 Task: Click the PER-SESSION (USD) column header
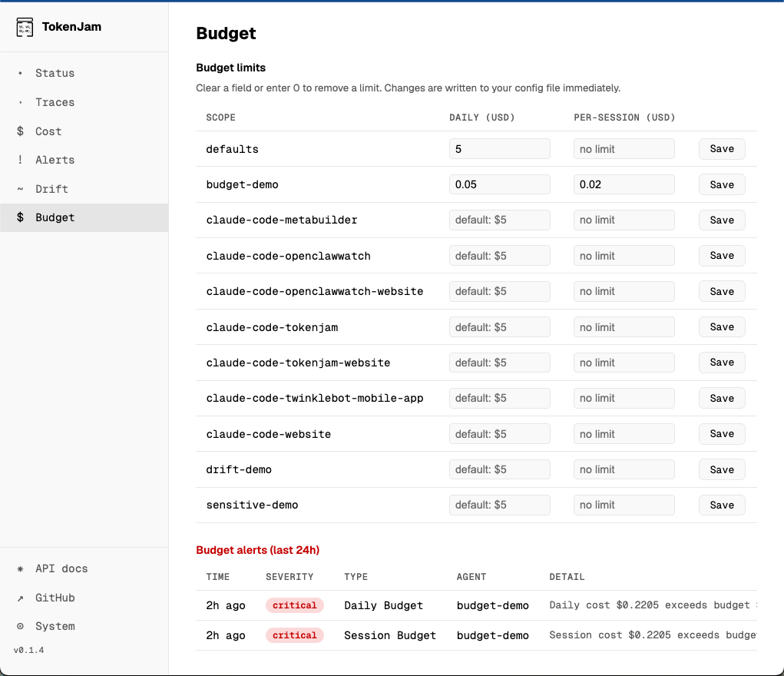[x=624, y=117]
